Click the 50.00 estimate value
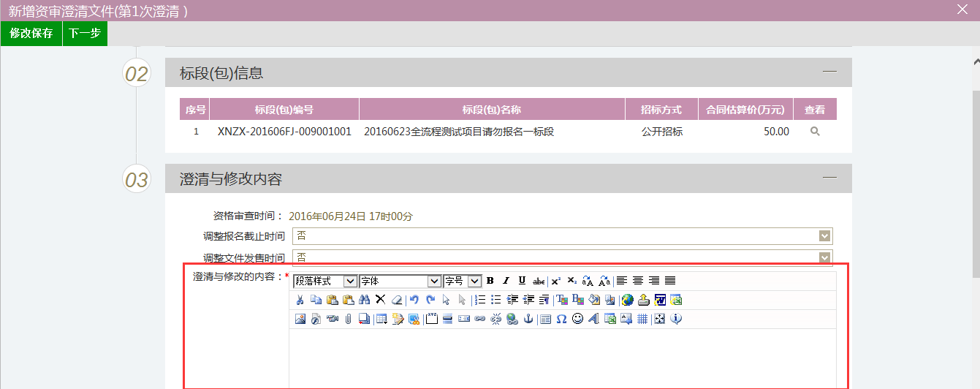 776,132
